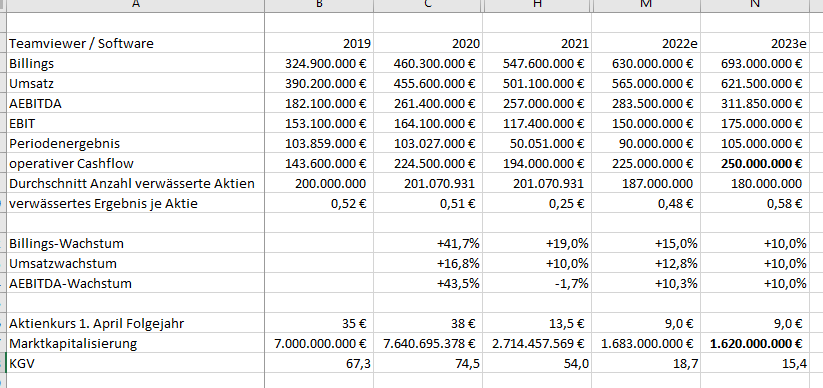Click market cap 2020 value 7.640.695.378 €

coord(428,344)
